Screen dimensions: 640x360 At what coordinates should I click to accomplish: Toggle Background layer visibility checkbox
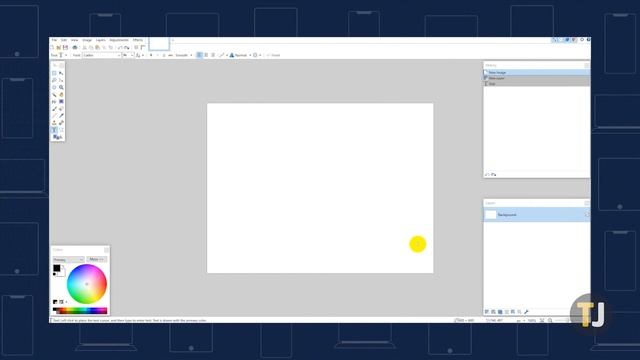587,215
